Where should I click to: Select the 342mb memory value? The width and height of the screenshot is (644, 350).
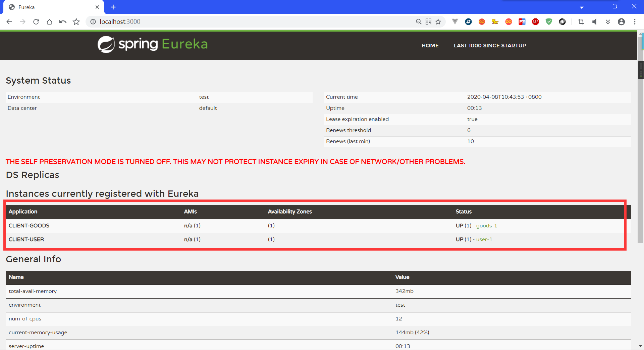click(x=404, y=291)
